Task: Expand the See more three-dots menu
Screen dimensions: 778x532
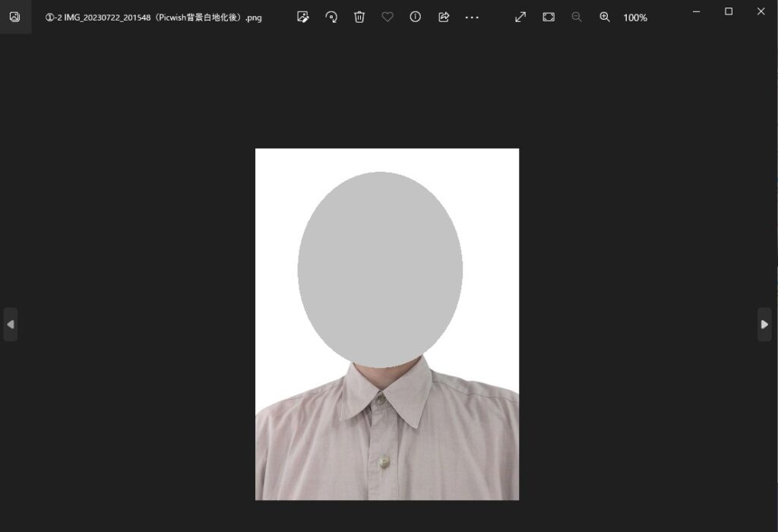Action: point(472,17)
